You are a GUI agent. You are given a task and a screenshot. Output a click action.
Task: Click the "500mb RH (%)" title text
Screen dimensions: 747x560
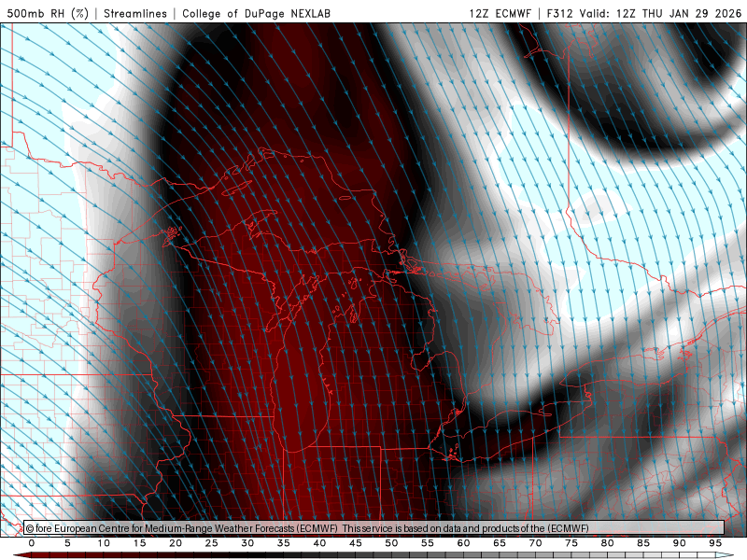point(48,13)
